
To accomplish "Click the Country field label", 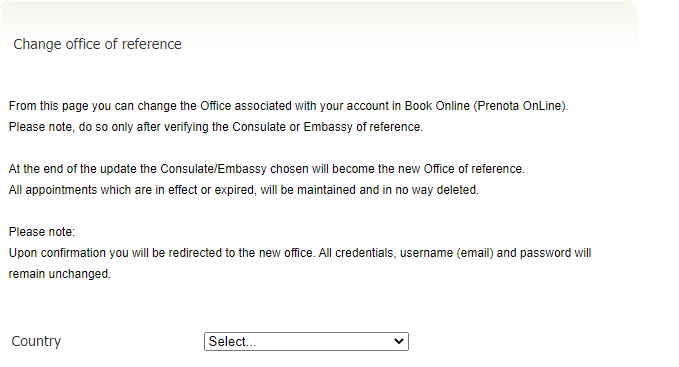I will point(36,341).
